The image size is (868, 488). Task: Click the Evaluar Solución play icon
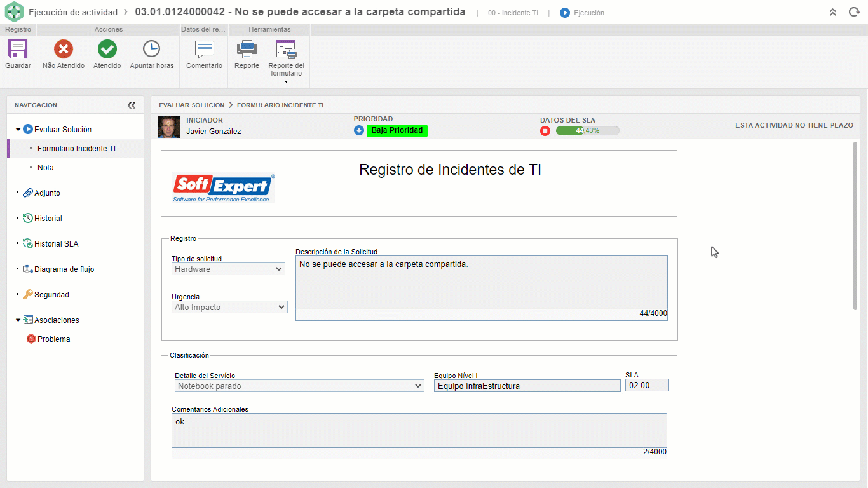[x=28, y=130]
